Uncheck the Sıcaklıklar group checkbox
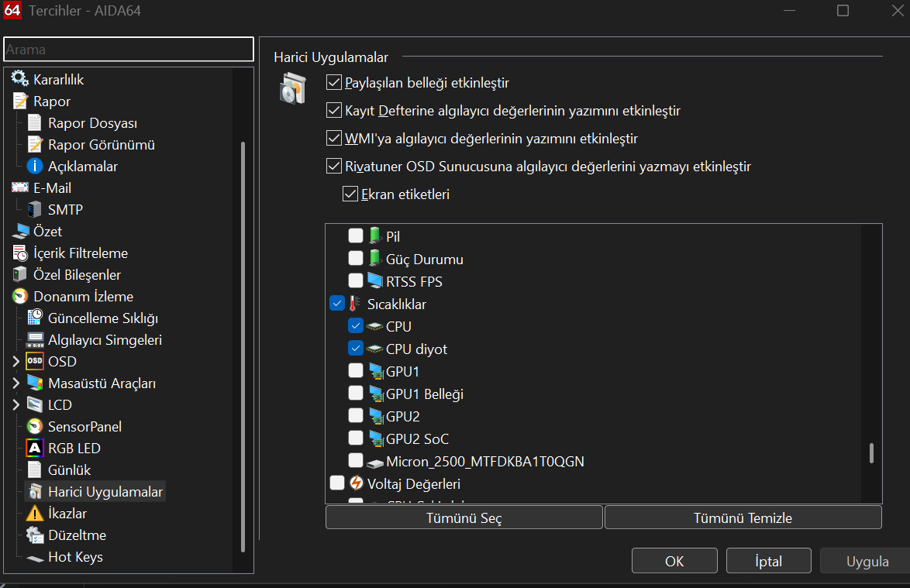This screenshot has height=588, width=910. coord(337,303)
